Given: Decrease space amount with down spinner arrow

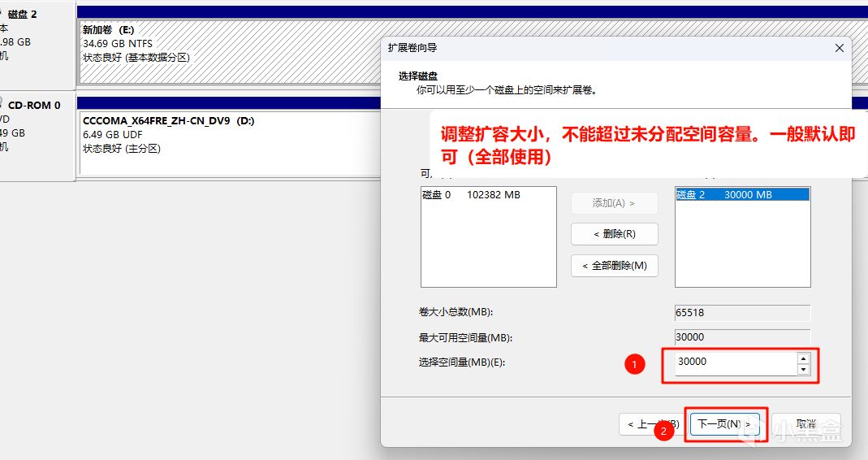Looking at the screenshot, I should coord(803,370).
